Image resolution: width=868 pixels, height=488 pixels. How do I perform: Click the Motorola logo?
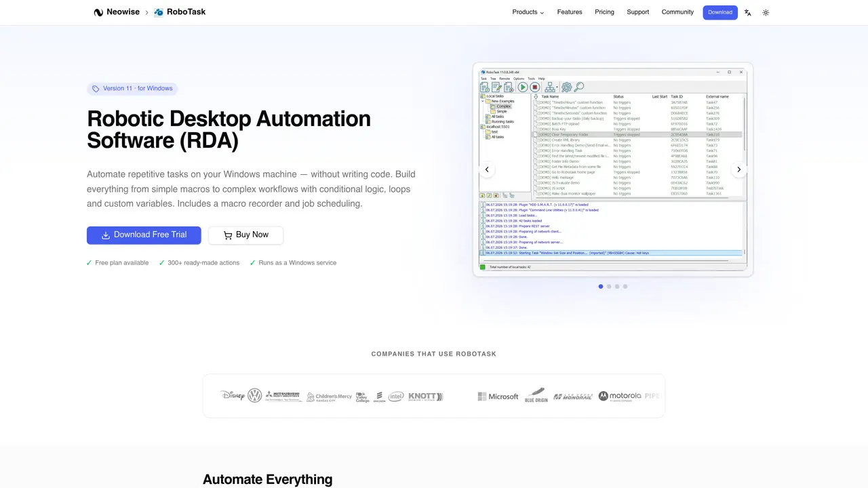click(x=619, y=396)
